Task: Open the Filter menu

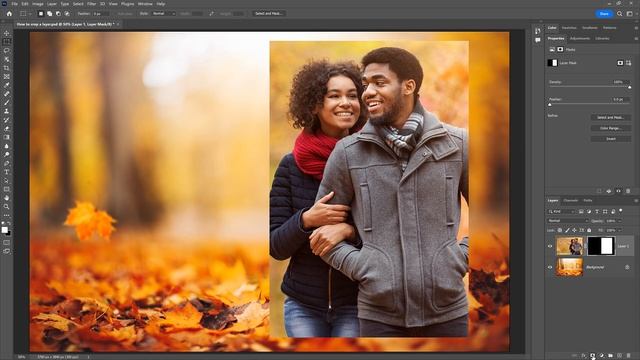Action: [x=91, y=4]
